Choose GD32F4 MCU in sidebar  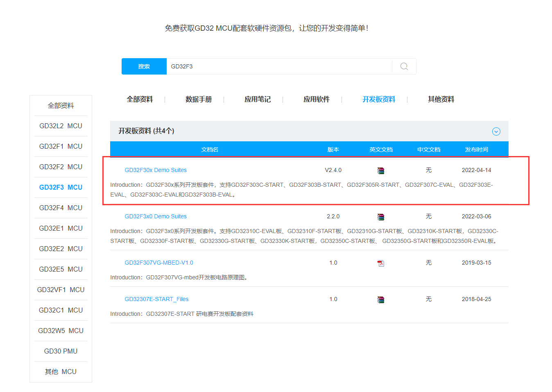click(61, 208)
